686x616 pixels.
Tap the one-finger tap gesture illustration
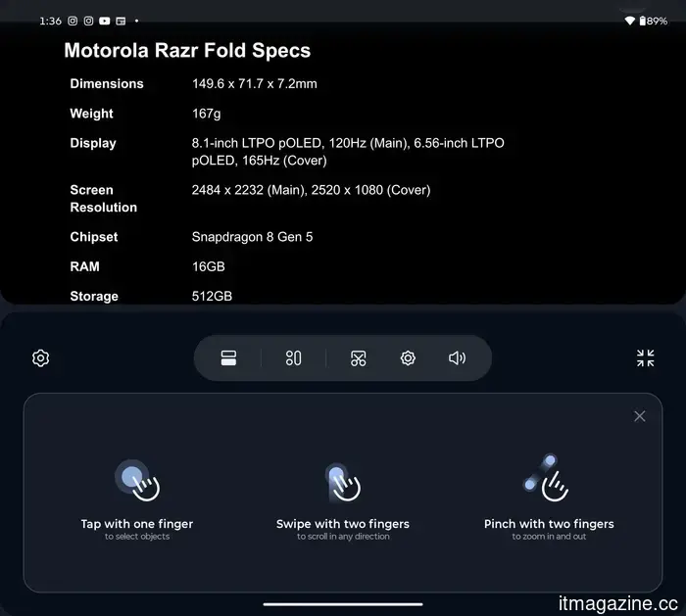[x=138, y=481]
